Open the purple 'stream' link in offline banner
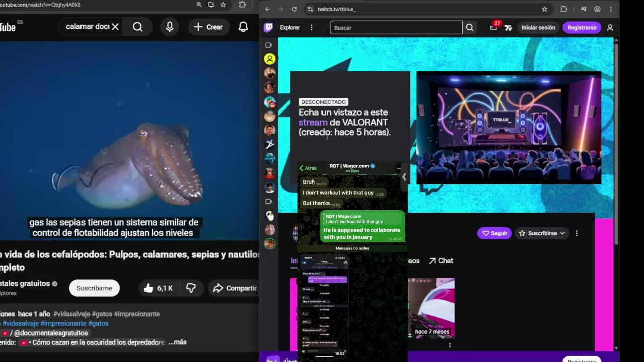The image size is (644, 362). (312, 122)
